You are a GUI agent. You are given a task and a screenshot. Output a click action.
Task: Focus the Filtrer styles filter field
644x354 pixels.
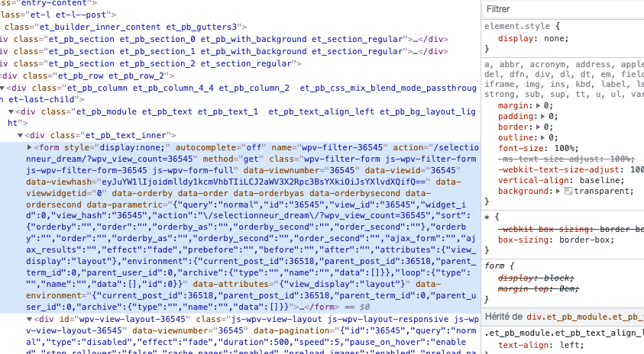563,9
